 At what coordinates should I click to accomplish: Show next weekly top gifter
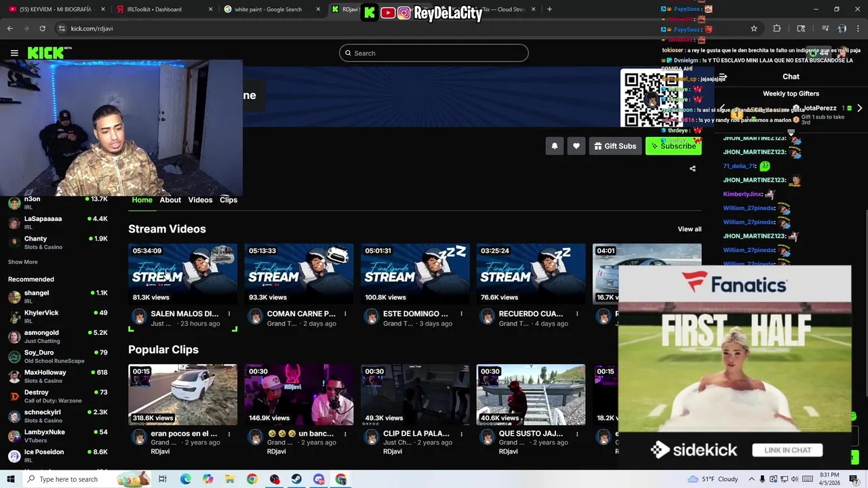coord(859,108)
